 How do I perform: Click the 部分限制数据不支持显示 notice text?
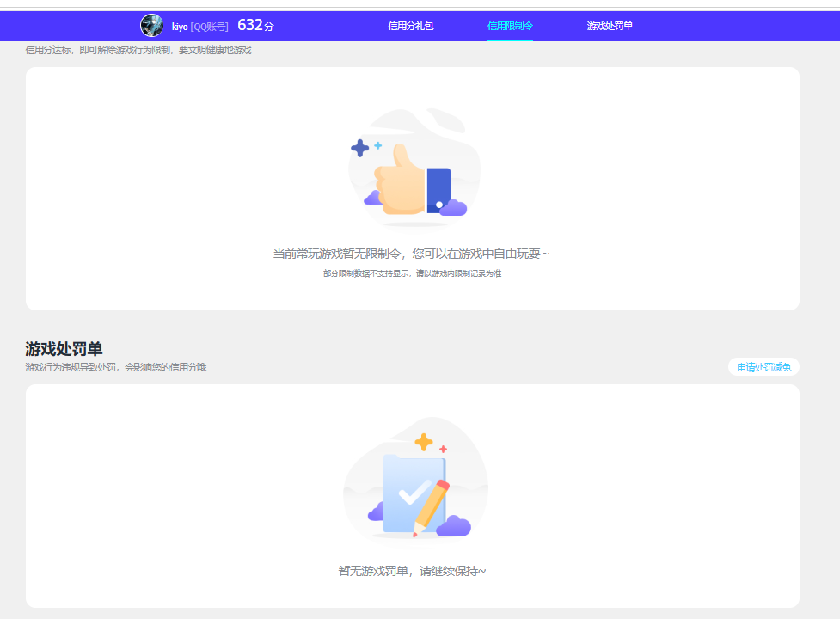click(415, 278)
